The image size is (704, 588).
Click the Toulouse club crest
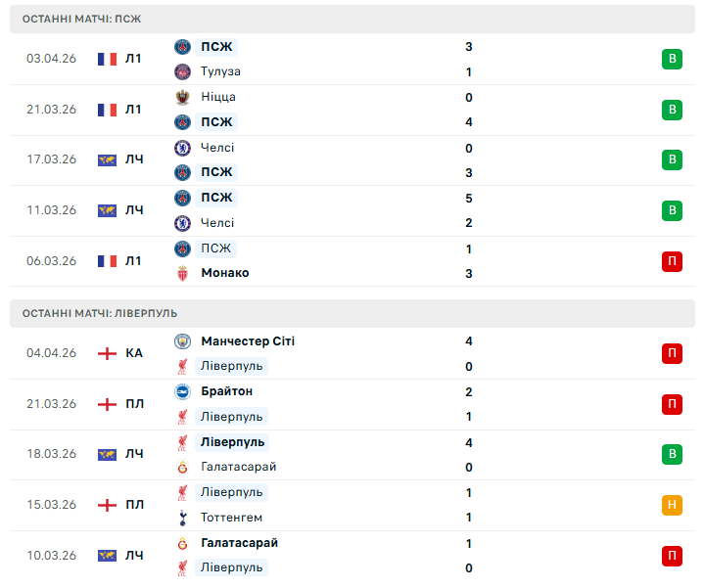coord(182,71)
